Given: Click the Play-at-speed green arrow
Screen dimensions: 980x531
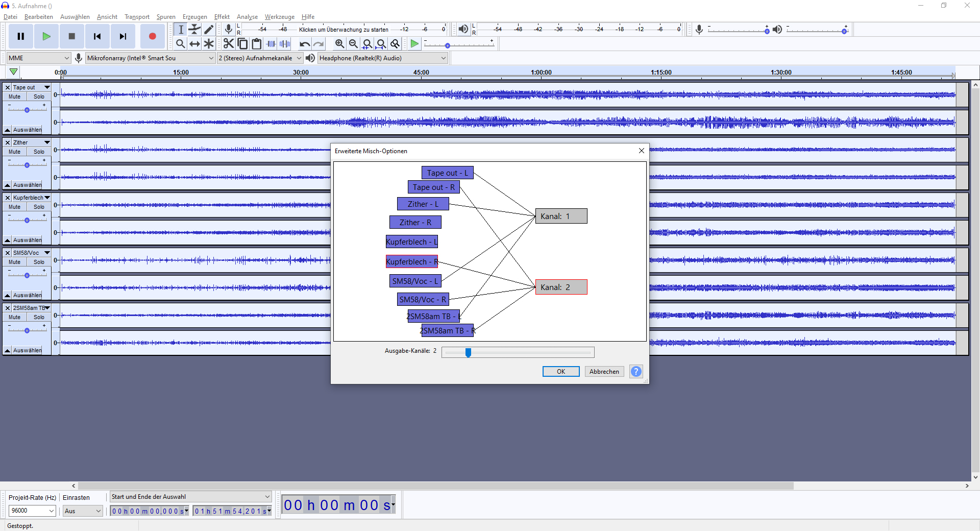Looking at the screenshot, I should (414, 44).
